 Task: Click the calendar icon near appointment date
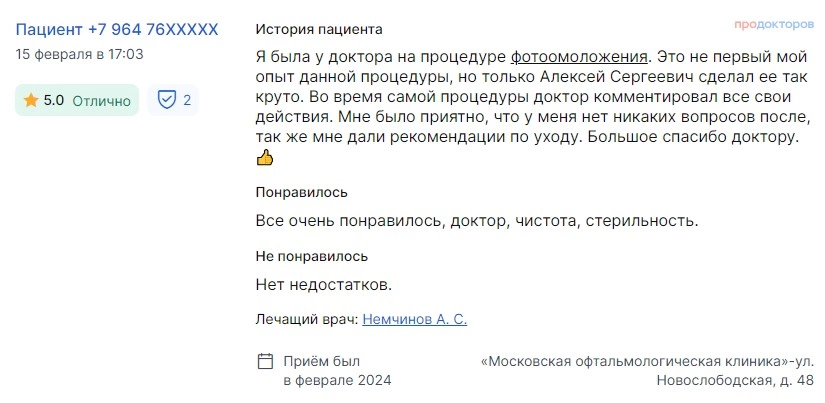[265, 361]
